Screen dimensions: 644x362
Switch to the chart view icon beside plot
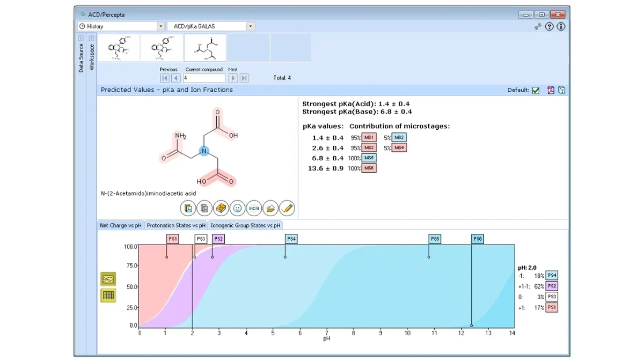108,279
